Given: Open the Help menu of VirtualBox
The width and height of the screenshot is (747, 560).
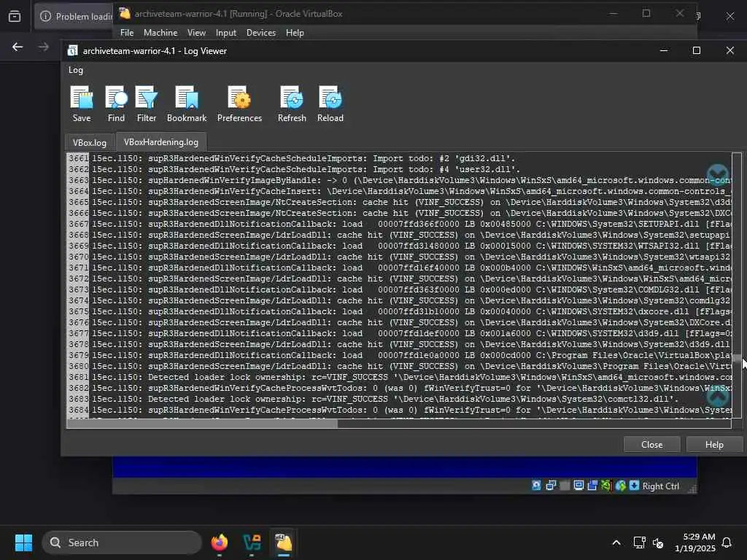Looking at the screenshot, I should click(x=295, y=32).
